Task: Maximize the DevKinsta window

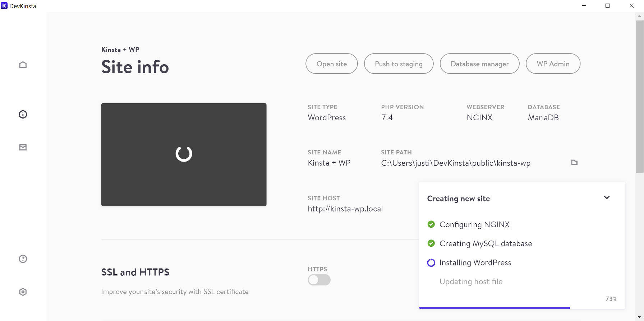Action: (x=608, y=6)
